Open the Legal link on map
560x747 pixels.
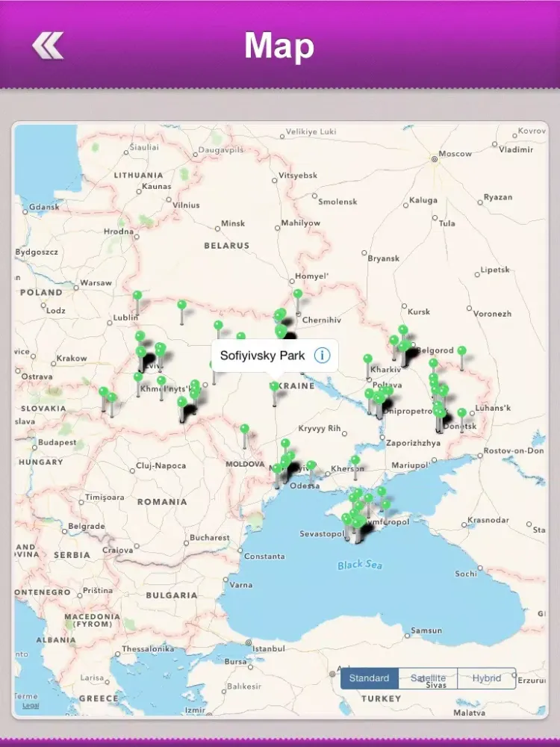(x=31, y=706)
